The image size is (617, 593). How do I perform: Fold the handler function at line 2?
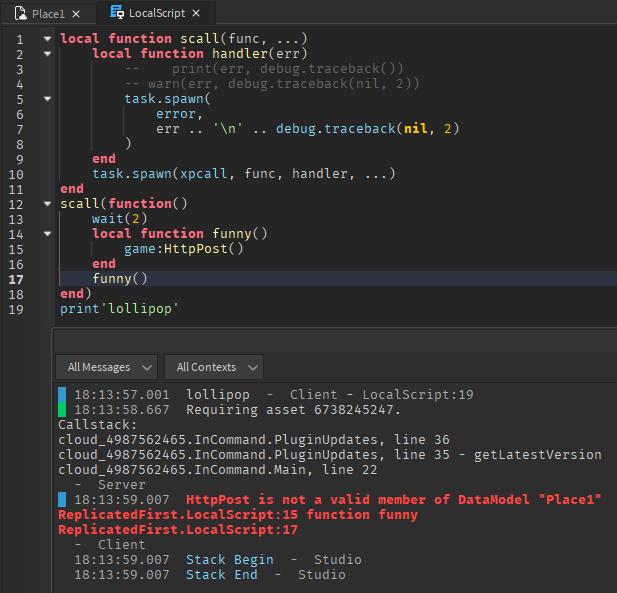48,53
